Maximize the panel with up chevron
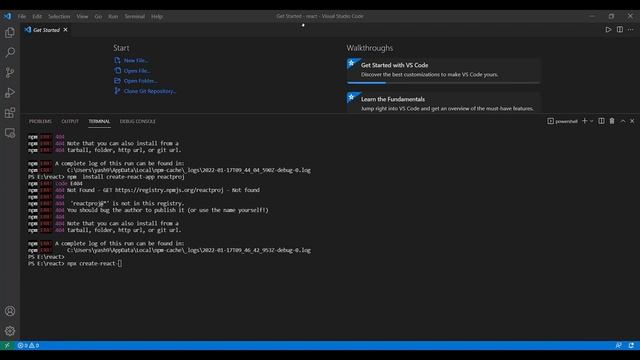This screenshot has height=360, width=640. pyautogui.click(x=623, y=121)
